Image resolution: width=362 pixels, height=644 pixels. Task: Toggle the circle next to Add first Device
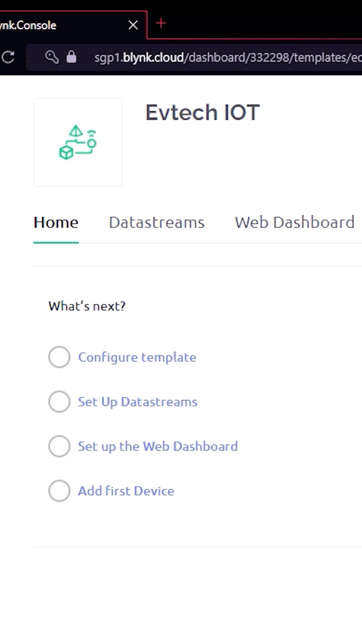59,491
